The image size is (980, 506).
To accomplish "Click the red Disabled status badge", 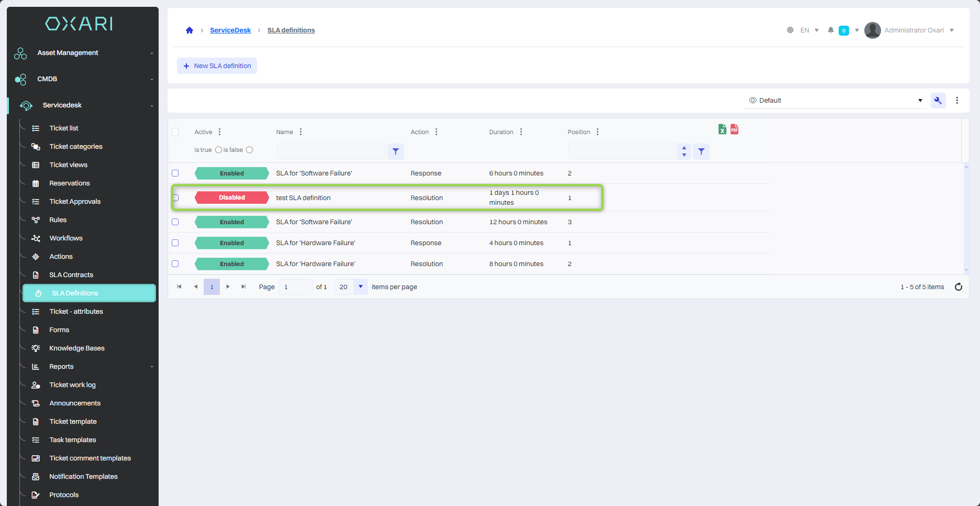I will pyautogui.click(x=232, y=198).
